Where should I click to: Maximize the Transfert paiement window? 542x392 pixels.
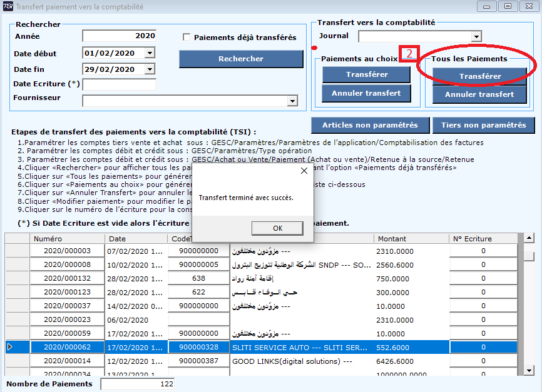(508, 6)
